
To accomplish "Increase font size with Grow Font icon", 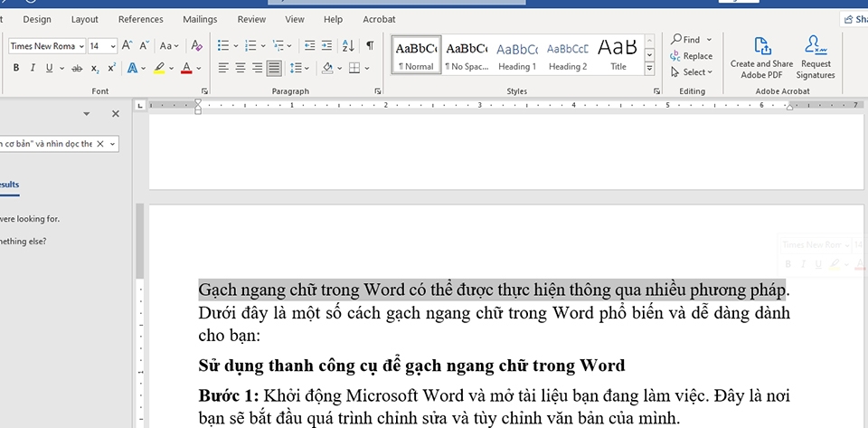I will [127, 46].
